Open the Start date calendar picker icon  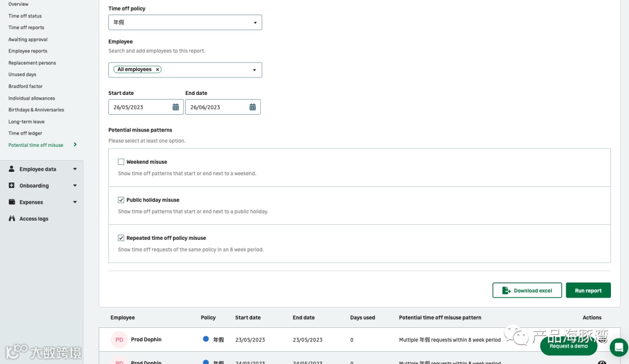[176, 107]
